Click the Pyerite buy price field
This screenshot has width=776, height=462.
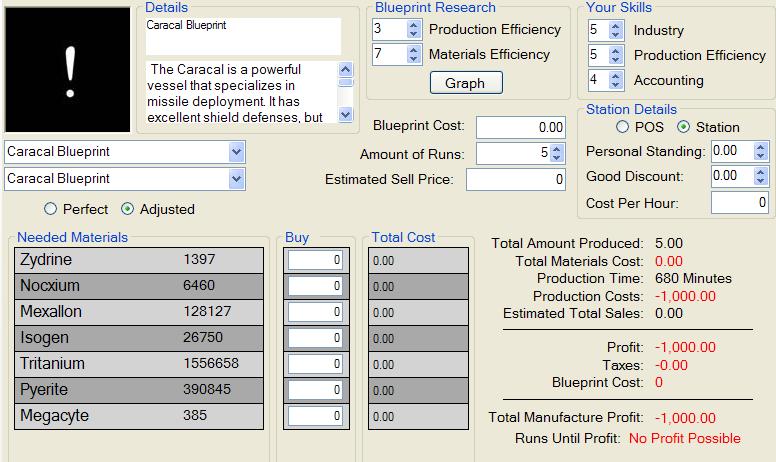315,390
